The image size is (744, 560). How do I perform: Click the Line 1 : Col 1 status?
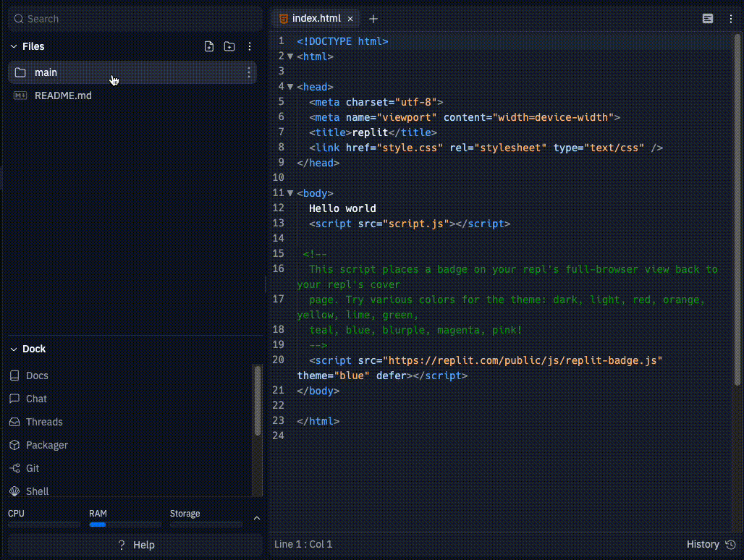(x=303, y=544)
